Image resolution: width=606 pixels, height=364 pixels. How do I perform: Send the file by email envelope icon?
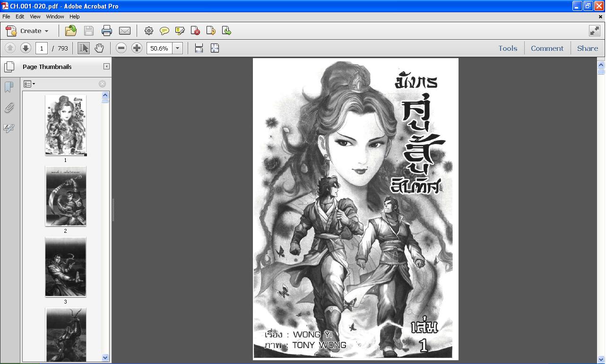pyautogui.click(x=125, y=31)
